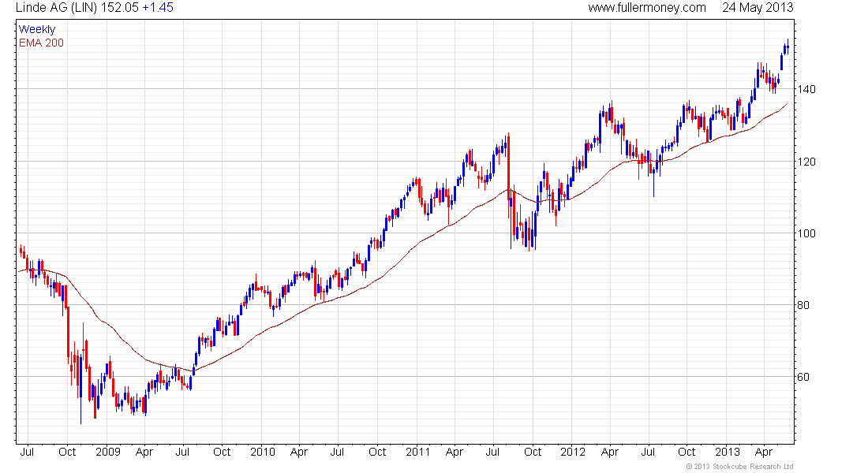The image size is (868, 473).
Task: Click the x-axis year label '2011'
Action: click(x=418, y=452)
